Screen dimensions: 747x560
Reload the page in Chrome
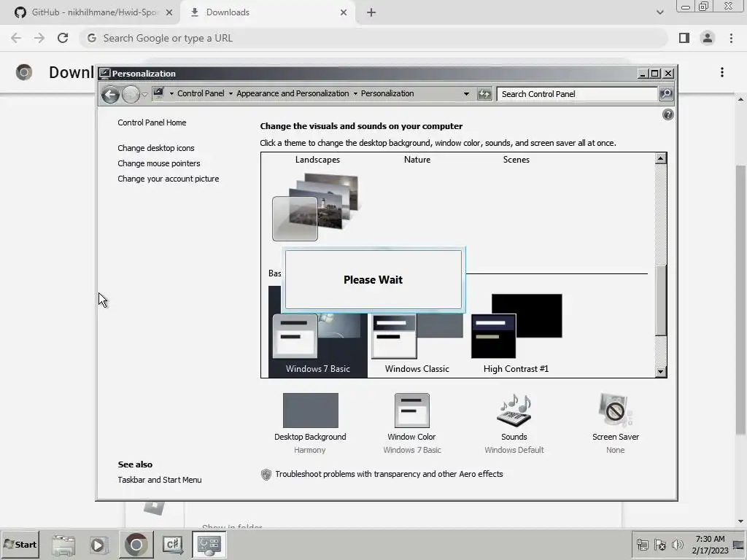coord(63,38)
